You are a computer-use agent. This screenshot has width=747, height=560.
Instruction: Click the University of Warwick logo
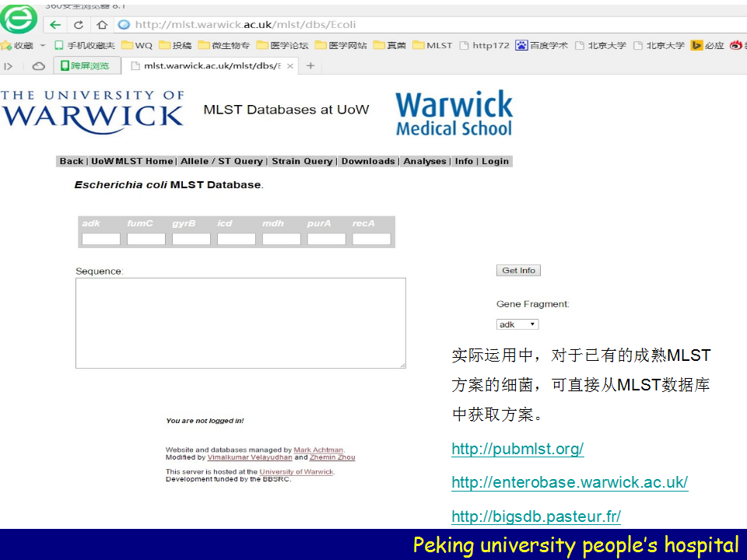pyautogui.click(x=93, y=112)
